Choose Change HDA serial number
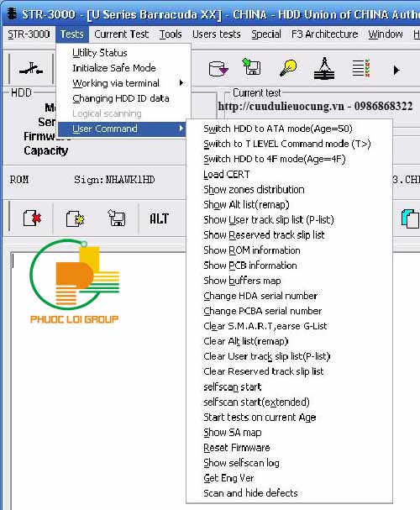The height and width of the screenshot is (510, 420). (289, 296)
